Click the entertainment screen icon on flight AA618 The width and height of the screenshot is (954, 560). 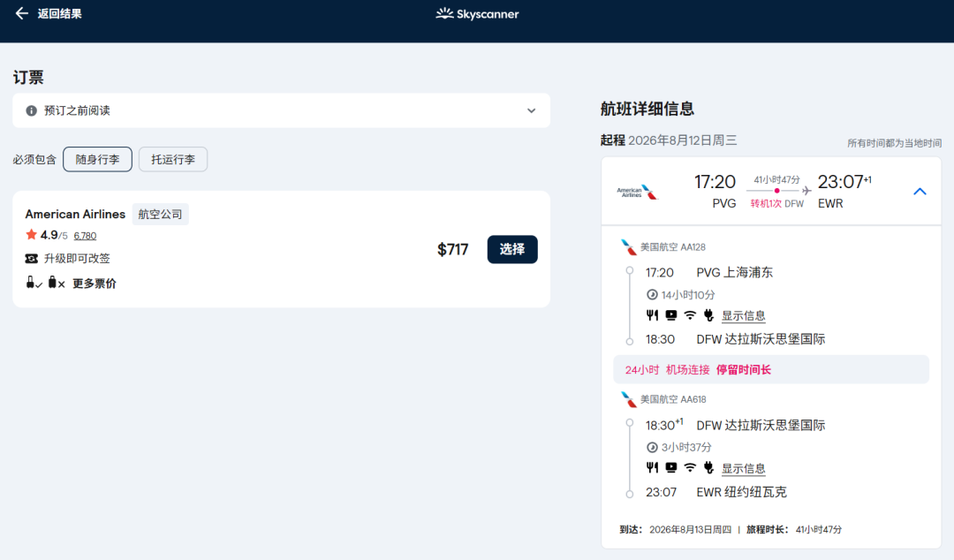coord(671,468)
